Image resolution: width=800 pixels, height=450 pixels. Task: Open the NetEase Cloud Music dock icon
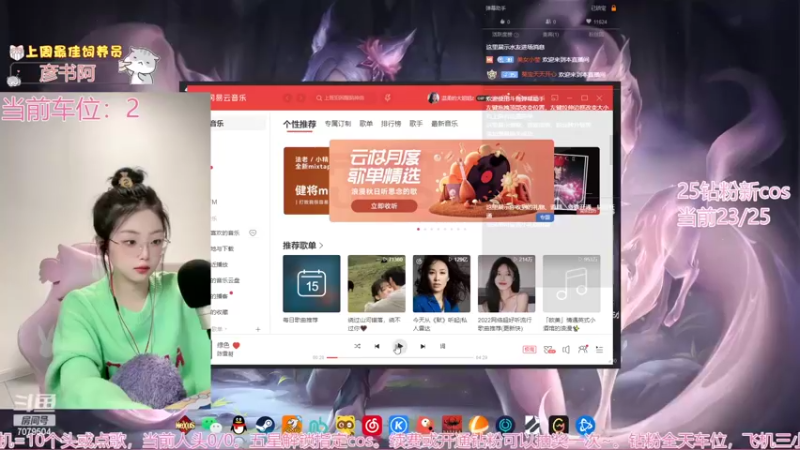coord(372,424)
